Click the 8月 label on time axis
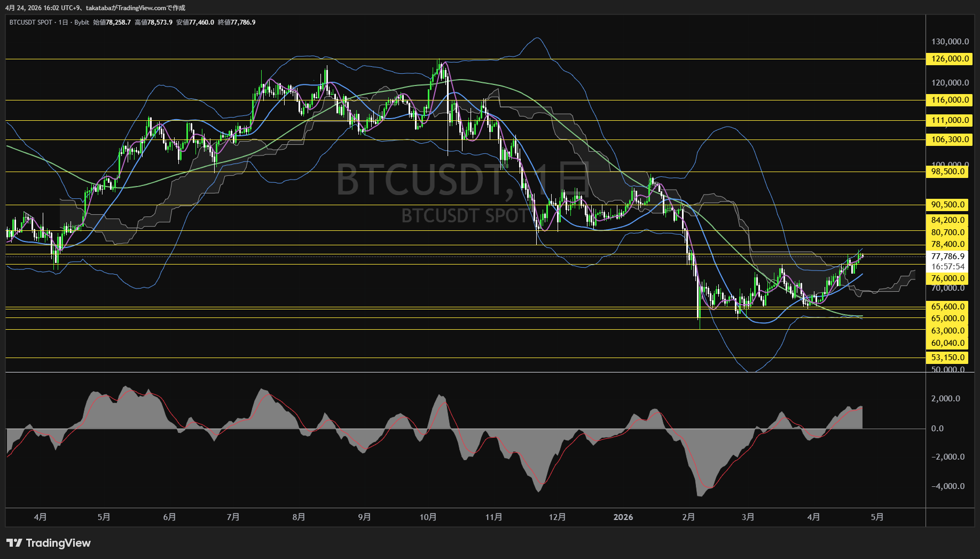Screen dimensions: 980x559 coord(299,517)
